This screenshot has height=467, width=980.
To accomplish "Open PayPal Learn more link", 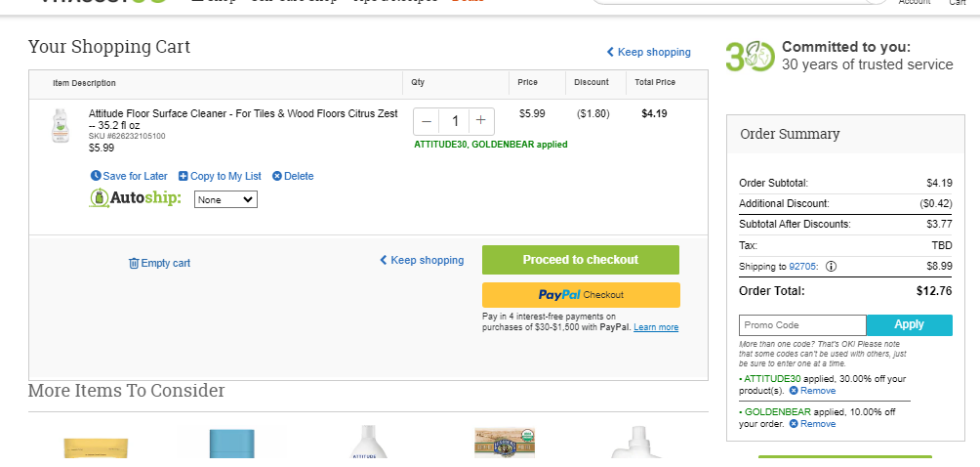I will coord(656,327).
